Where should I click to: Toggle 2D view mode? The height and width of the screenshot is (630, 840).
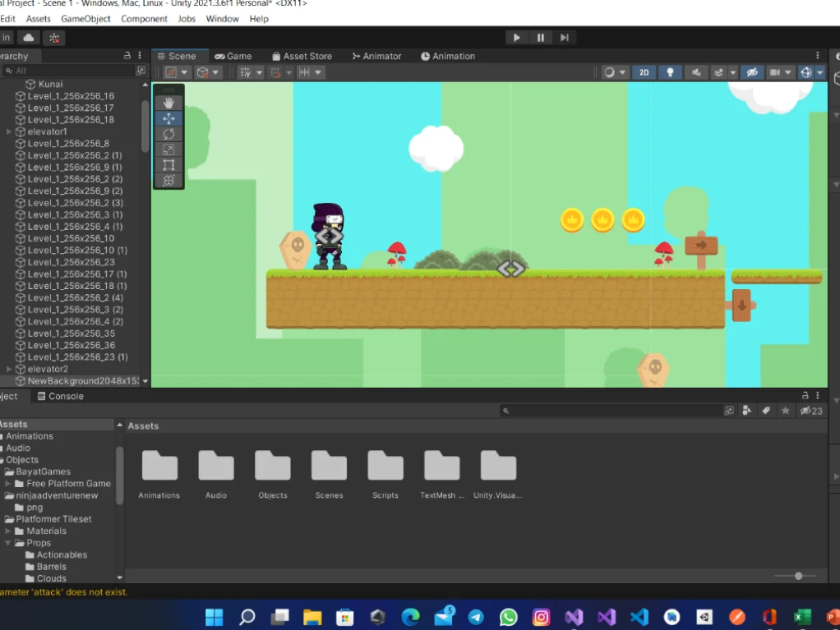tap(644, 72)
